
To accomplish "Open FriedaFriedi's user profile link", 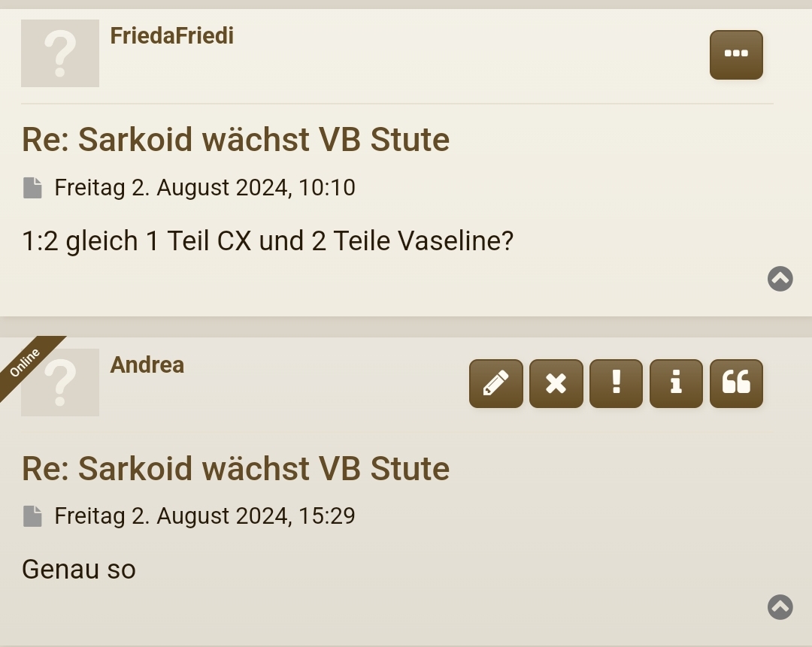I will (x=172, y=35).
